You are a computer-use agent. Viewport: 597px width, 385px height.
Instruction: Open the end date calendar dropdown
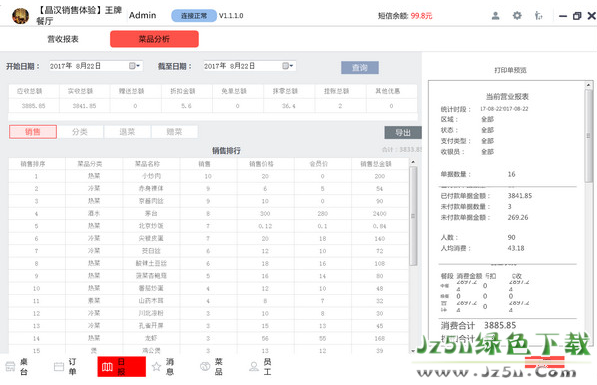point(288,66)
